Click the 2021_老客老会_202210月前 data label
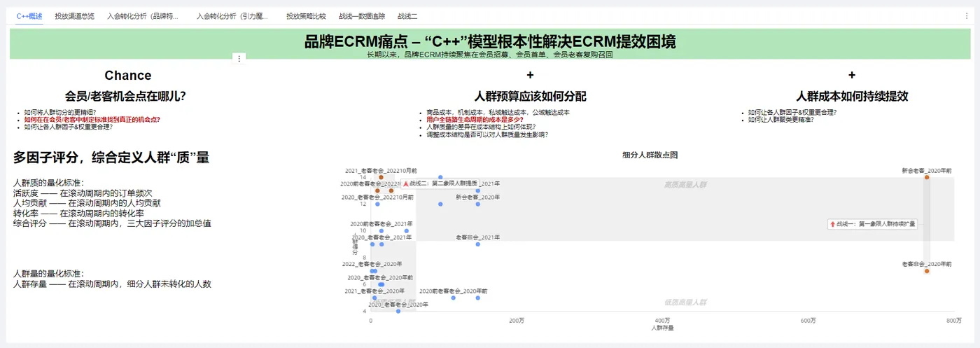The height and width of the screenshot is (348, 980). [380, 170]
